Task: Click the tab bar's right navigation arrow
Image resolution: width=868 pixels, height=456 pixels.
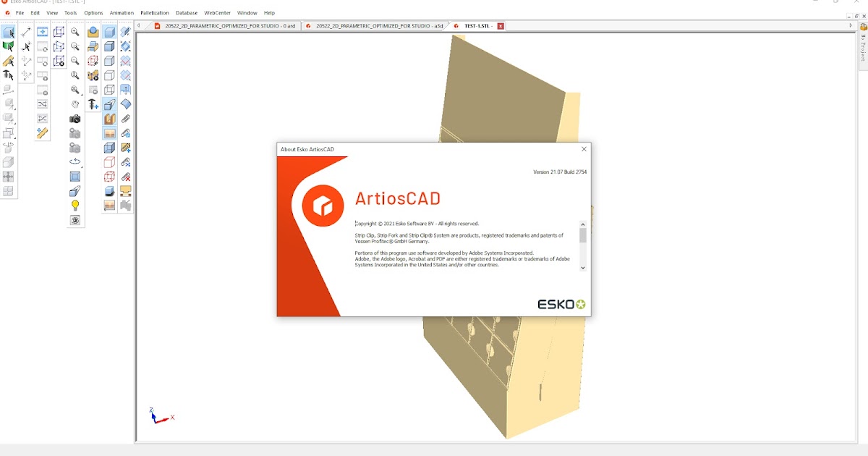Action: click(x=852, y=25)
